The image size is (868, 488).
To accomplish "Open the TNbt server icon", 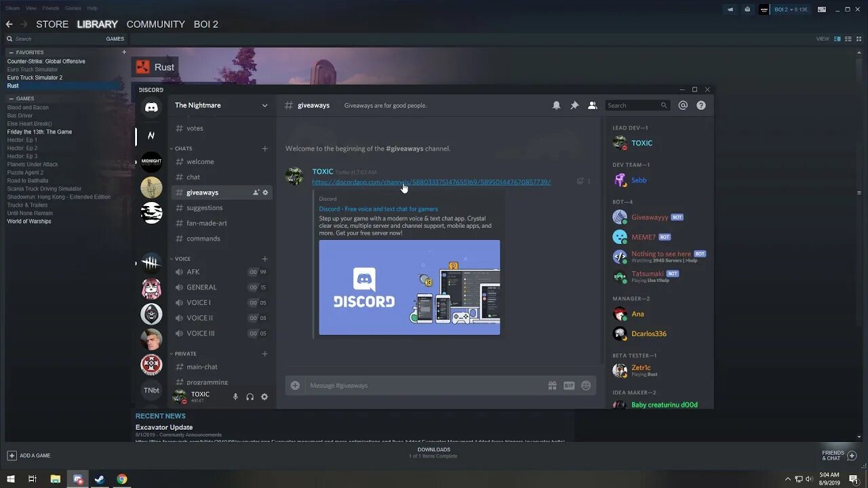I will pos(151,390).
